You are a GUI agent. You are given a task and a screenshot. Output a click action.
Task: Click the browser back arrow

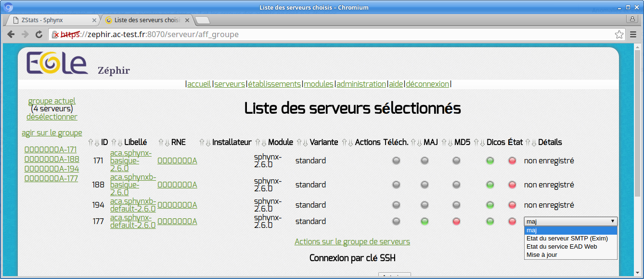12,35
